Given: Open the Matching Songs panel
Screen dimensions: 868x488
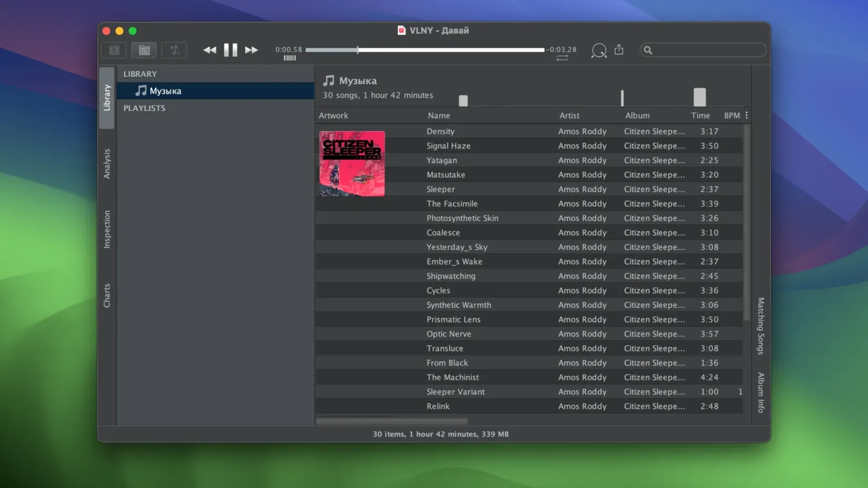Looking at the screenshot, I should tap(759, 325).
